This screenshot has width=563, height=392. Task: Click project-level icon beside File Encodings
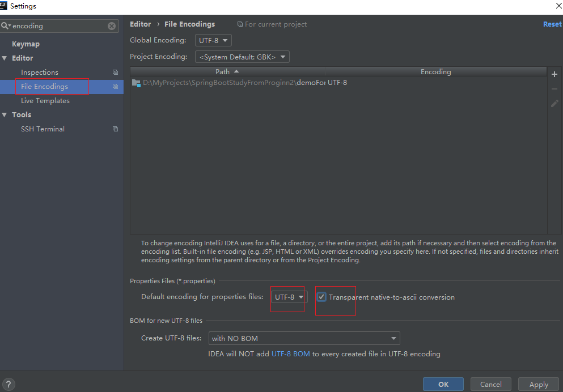point(115,87)
